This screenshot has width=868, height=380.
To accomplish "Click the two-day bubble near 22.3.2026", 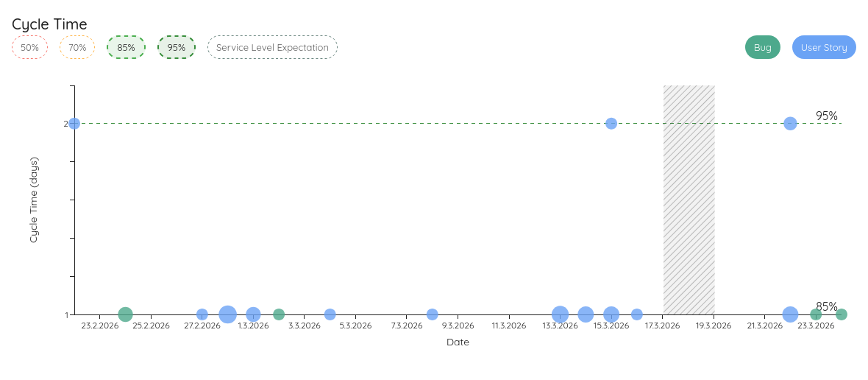I will [790, 123].
